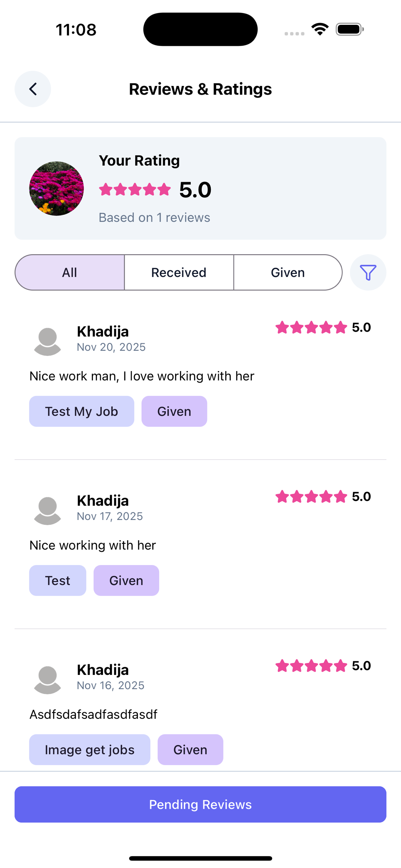
Task: Switch to the Received tab
Action: [x=179, y=272]
